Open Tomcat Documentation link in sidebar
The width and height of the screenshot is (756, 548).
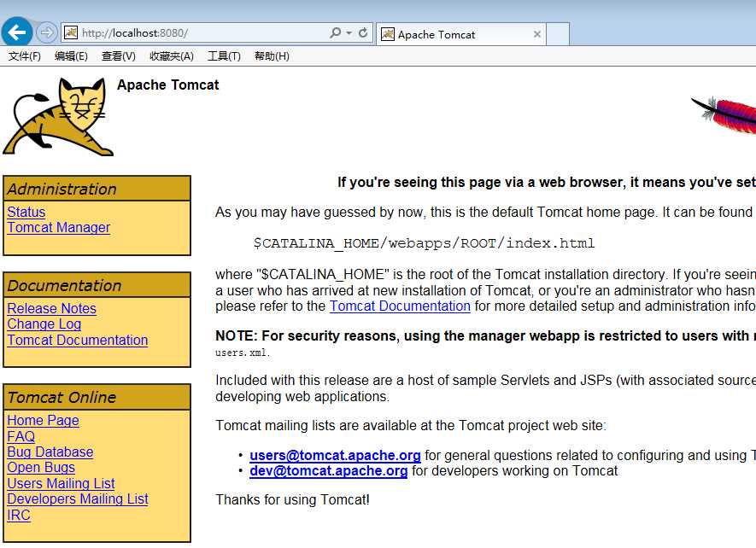coord(78,340)
